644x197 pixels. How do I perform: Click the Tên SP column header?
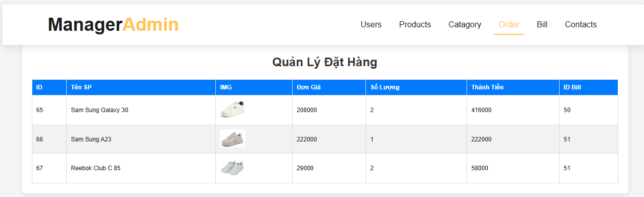(x=141, y=87)
